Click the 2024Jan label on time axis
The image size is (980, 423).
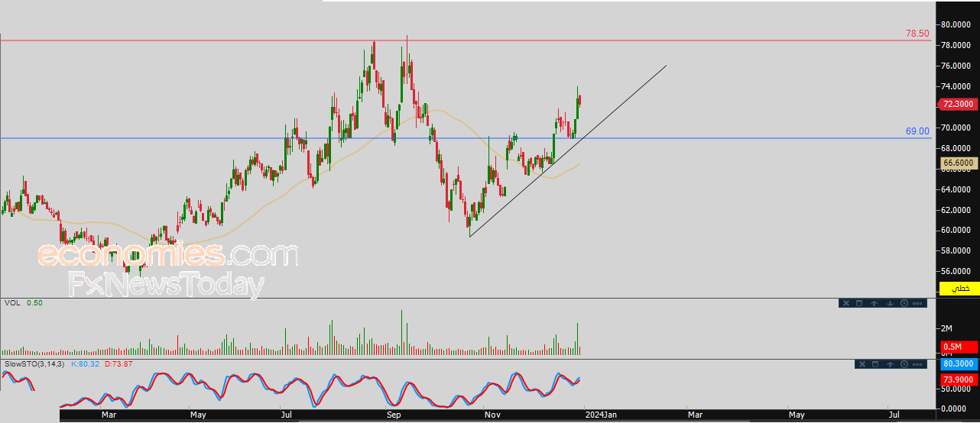pos(601,415)
